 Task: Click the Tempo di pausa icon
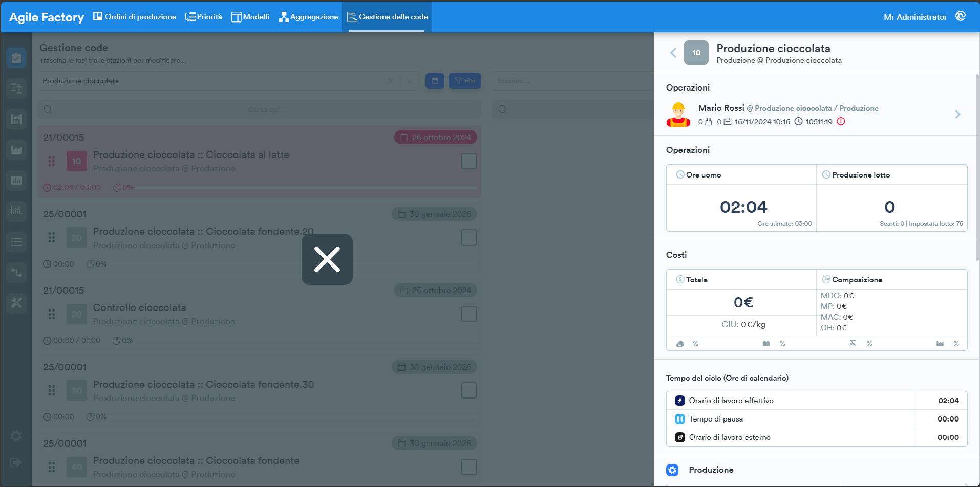click(679, 419)
